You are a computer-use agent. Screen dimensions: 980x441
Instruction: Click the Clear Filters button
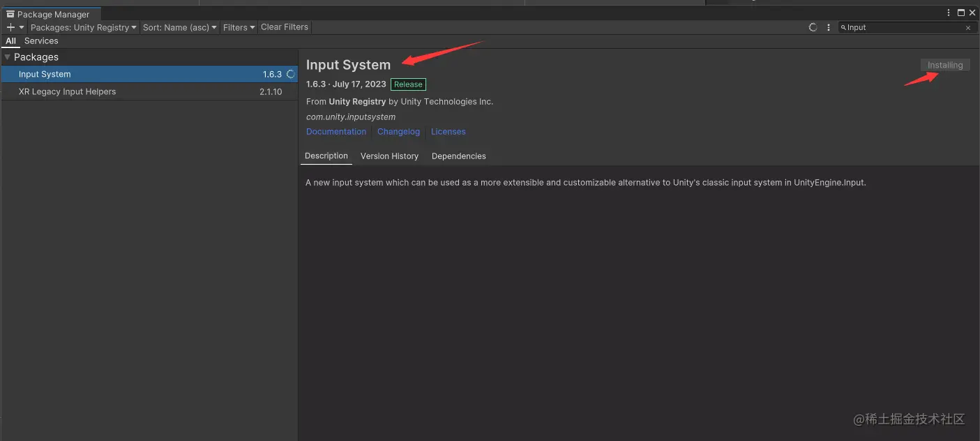click(285, 27)
